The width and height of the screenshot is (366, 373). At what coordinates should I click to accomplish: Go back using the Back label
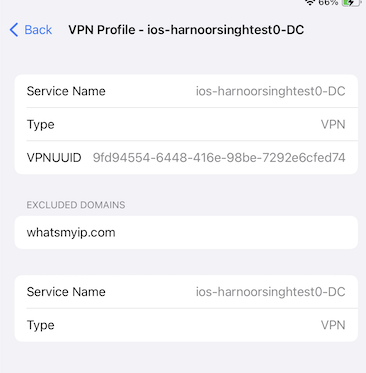[38, 30]
